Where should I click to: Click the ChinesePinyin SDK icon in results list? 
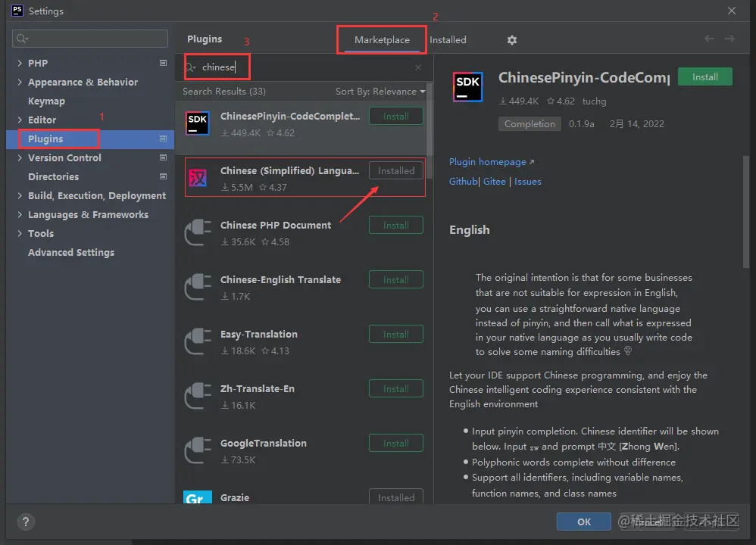pyautogui.click(x=197, y=123)
